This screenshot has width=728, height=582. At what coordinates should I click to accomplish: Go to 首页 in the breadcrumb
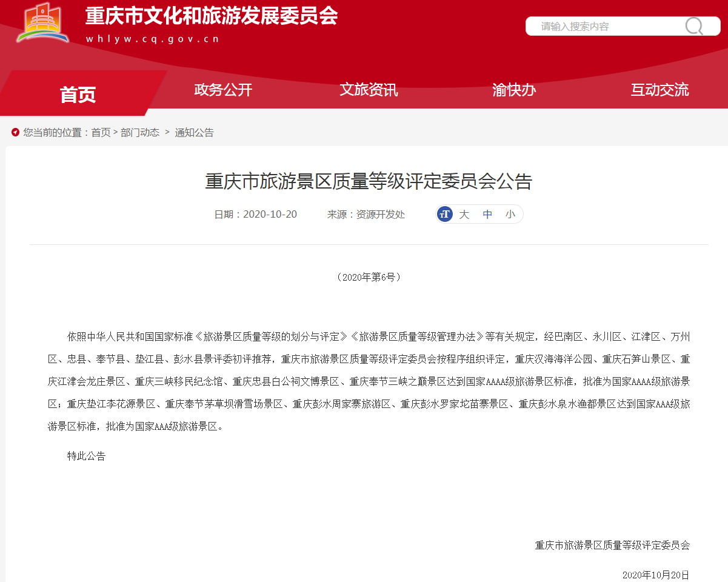[x=101, y=132]
